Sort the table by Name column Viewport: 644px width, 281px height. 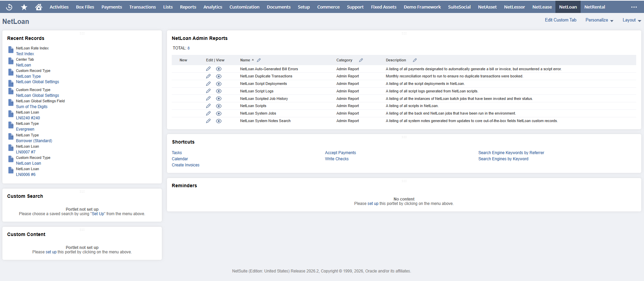(x=245, y=60)
